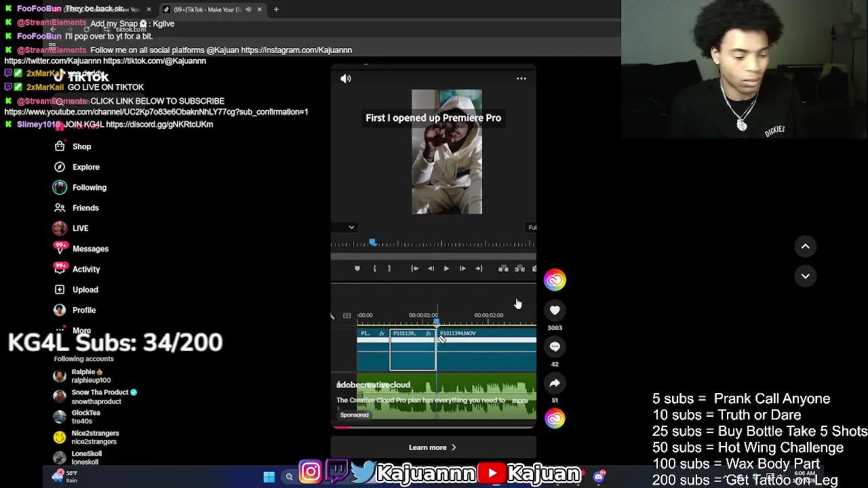Open the weather widget showing 58°F Rain
868x488 pixels.
point(64,476)
